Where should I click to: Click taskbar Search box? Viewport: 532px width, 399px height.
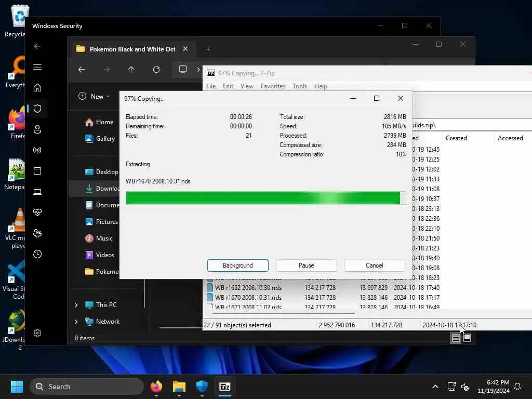(x=87, y=387)
